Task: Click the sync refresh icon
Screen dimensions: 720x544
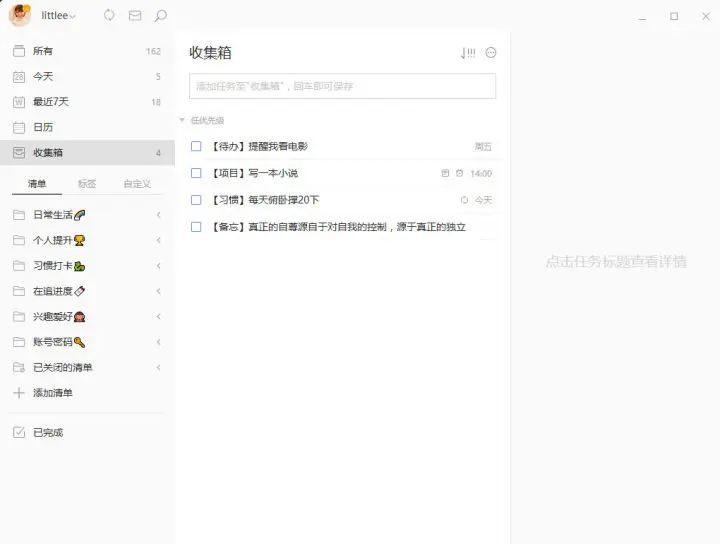Action: point(109,16)
